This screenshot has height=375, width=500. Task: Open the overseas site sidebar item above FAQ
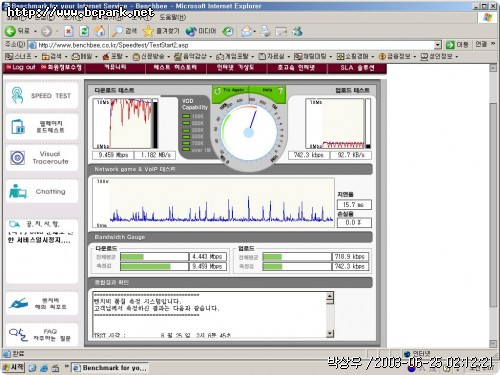tap(42, 303)
